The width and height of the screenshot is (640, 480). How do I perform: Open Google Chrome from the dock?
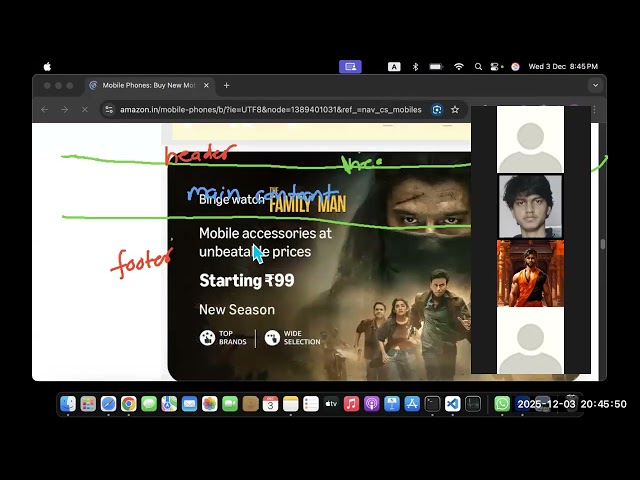pyautogui.click(x=129, y=404)
